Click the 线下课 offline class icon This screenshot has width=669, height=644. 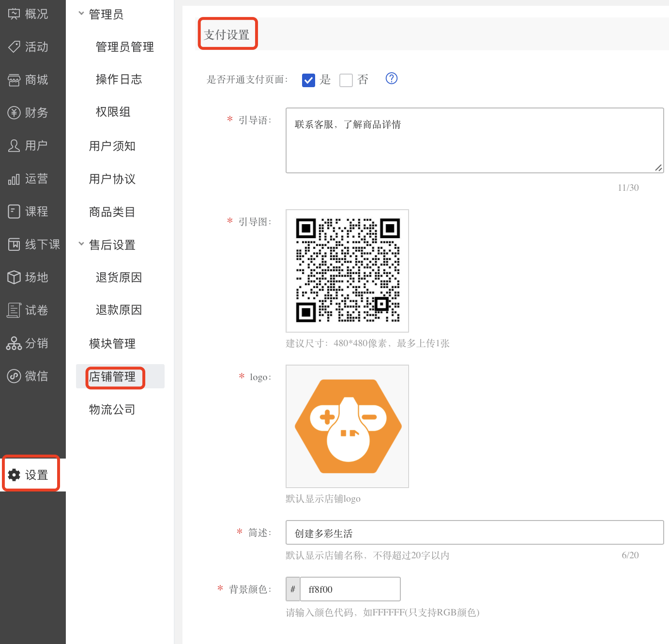(14, 245)
